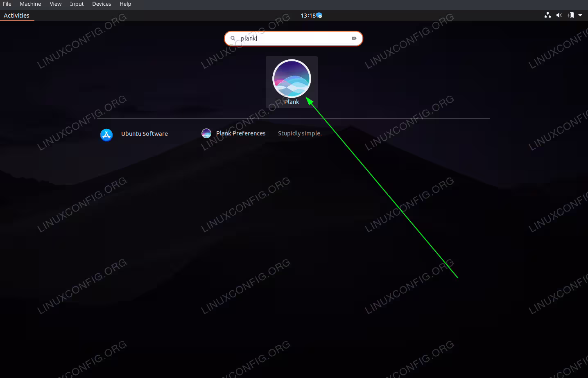Open the Input menu
The width and height of the screenshot is (588, 378).
77,4
